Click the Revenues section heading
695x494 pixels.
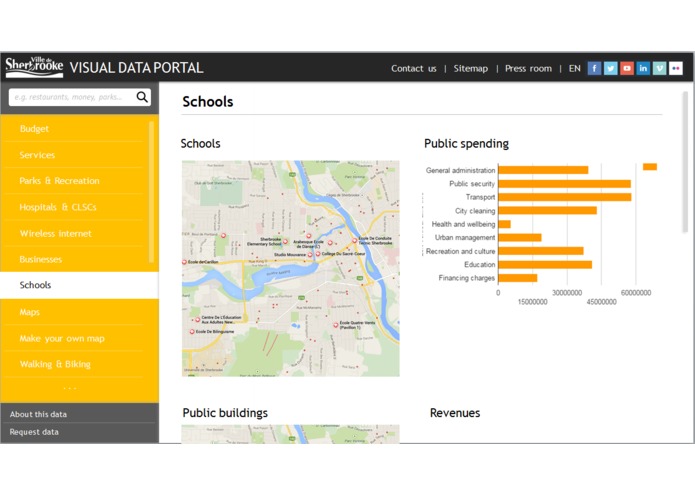click(455, 413)
